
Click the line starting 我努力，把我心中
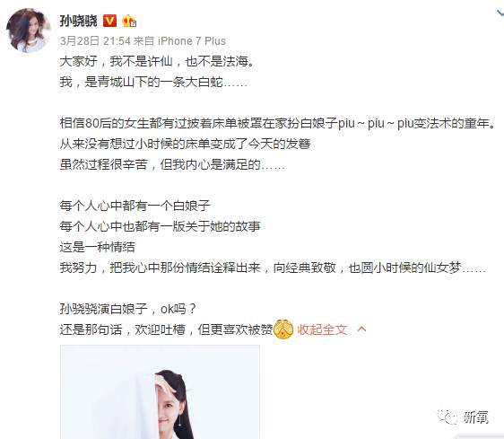(273, 268)
